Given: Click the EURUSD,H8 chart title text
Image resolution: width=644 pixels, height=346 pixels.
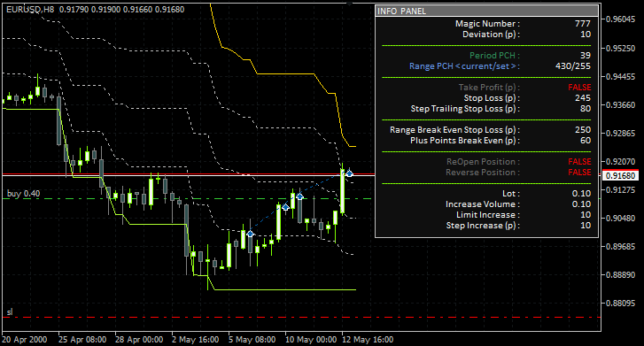Looking at the screenshot, I should point(30,9).
